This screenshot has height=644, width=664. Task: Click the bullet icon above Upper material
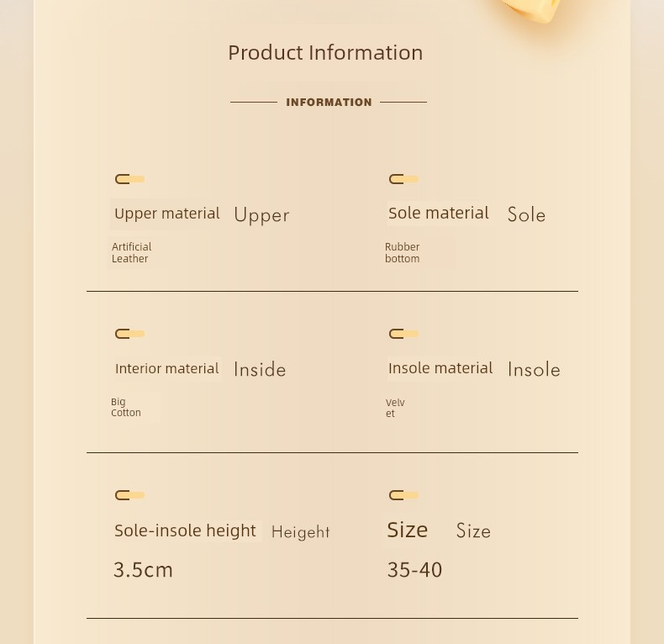tap(130, 179)
